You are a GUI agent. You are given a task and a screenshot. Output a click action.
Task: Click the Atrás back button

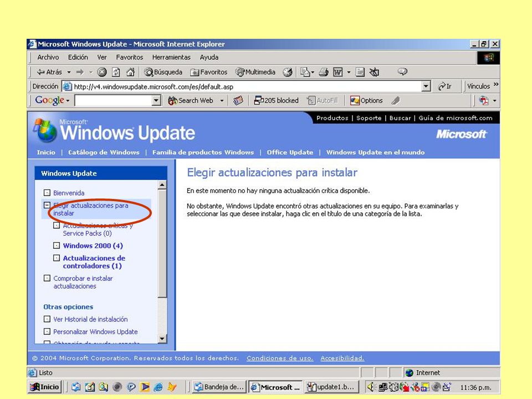[x=49, y=72]
